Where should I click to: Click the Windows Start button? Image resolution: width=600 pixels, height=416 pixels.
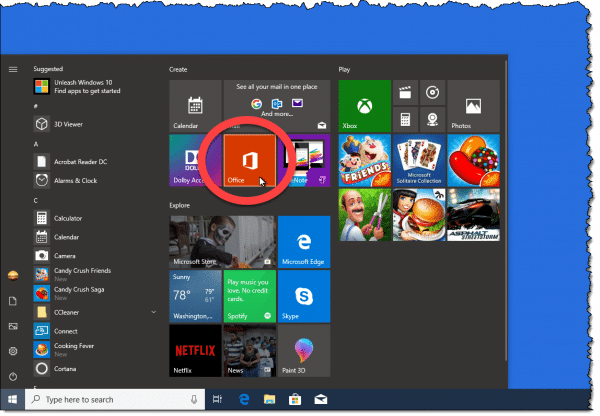[x=13, y=400]
